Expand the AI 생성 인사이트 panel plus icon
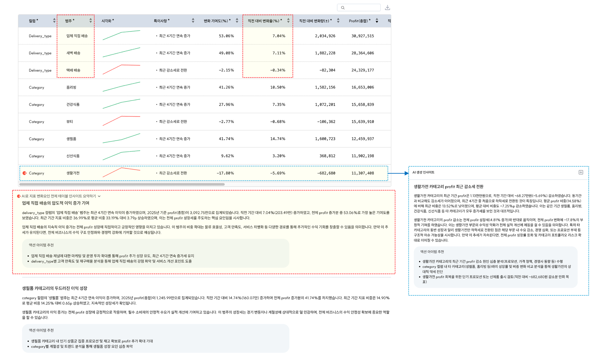The image size is (600, 364). coord(581,172)
